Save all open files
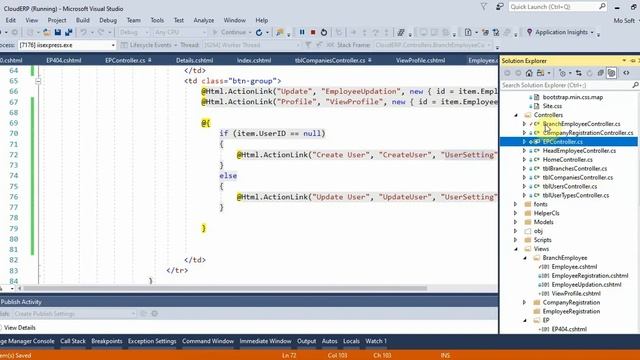Viewport: 640px width, 360px height. [69, 32]
